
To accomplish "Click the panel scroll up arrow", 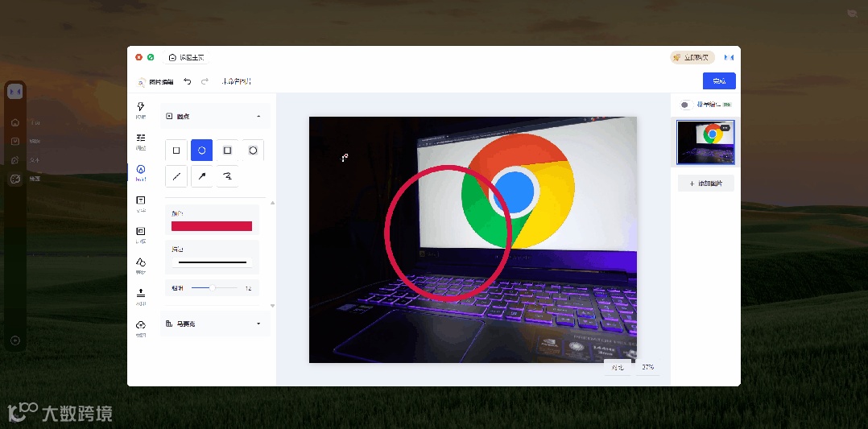I will [272, 203].
